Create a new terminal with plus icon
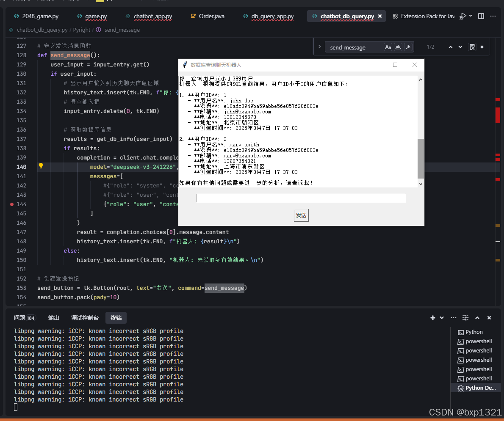The height and width of the screenshot is (421, 504). click(x=433, y=318)
